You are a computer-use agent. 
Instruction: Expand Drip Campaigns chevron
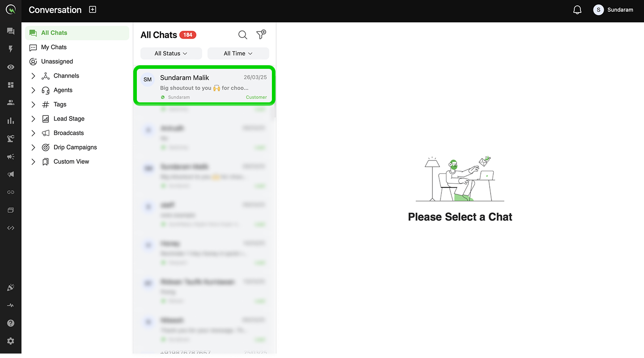click(x=33, y=147)
